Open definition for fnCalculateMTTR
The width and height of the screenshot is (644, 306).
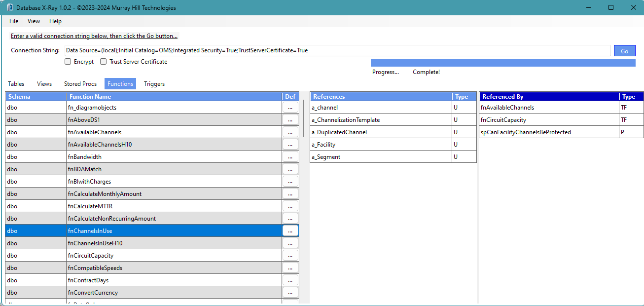point(290,206)
